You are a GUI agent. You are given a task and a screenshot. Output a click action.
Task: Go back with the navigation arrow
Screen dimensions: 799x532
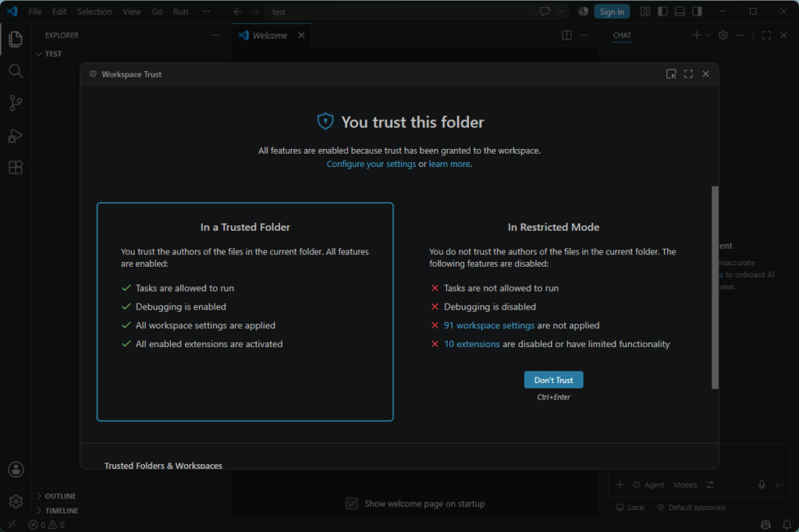tap(237, 11)
